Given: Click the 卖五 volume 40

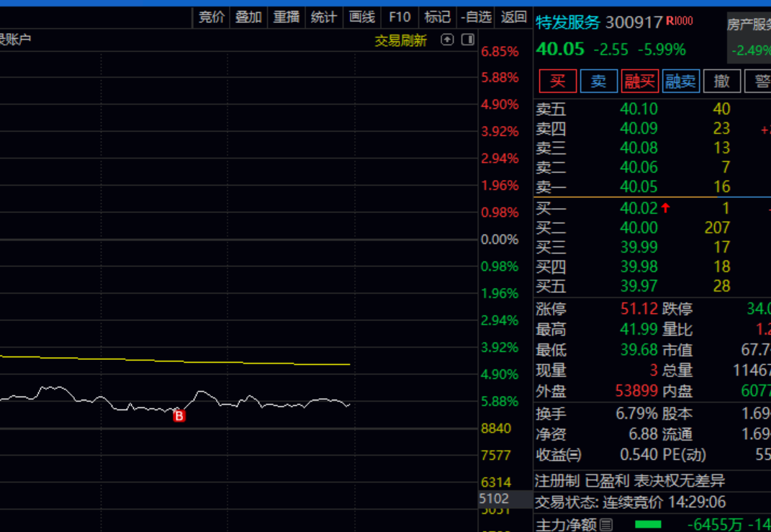Looking at the screenshot, I should [x=721, y=109].
